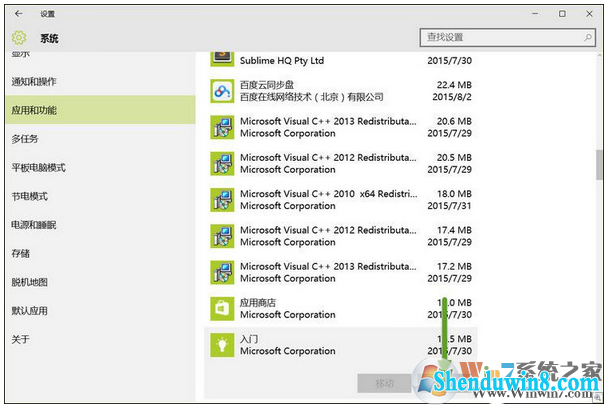Select 应用和功能 in the sidebar
Image resolution: width=609 pixels, height=407 pixels.
[x=101, y=110]
